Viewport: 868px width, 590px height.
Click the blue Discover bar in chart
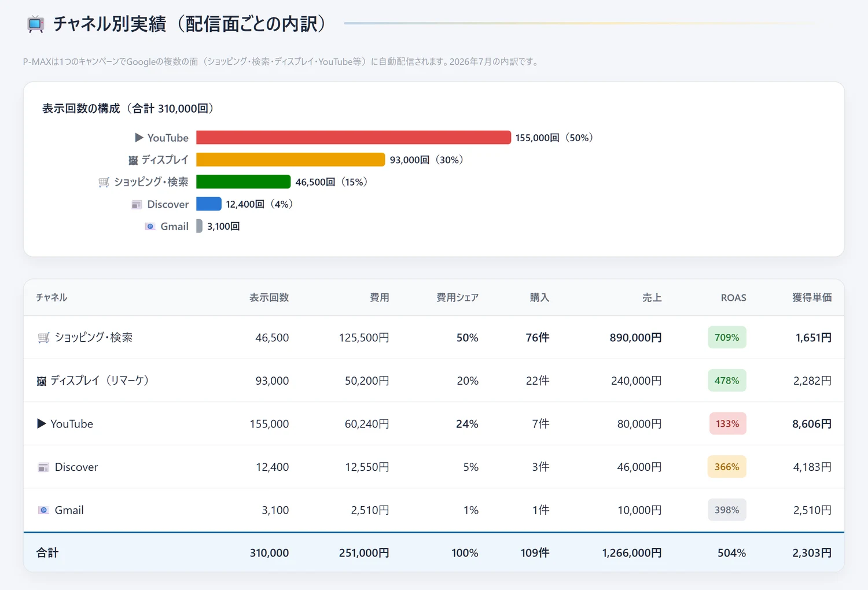209,204
